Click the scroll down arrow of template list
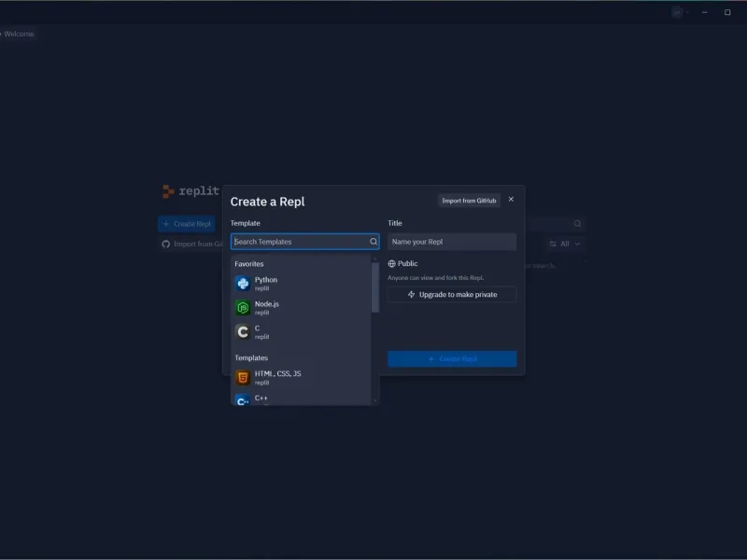747x560 pixels. 375,401
